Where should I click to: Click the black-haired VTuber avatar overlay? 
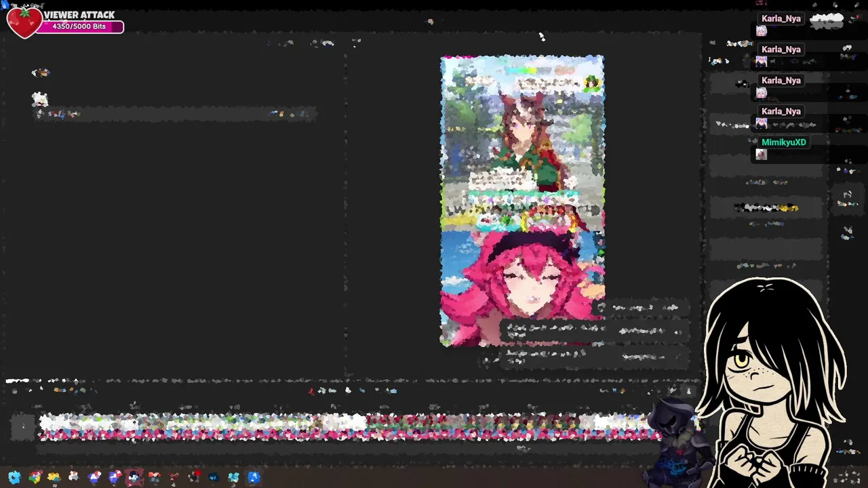(x=773, y=383)
